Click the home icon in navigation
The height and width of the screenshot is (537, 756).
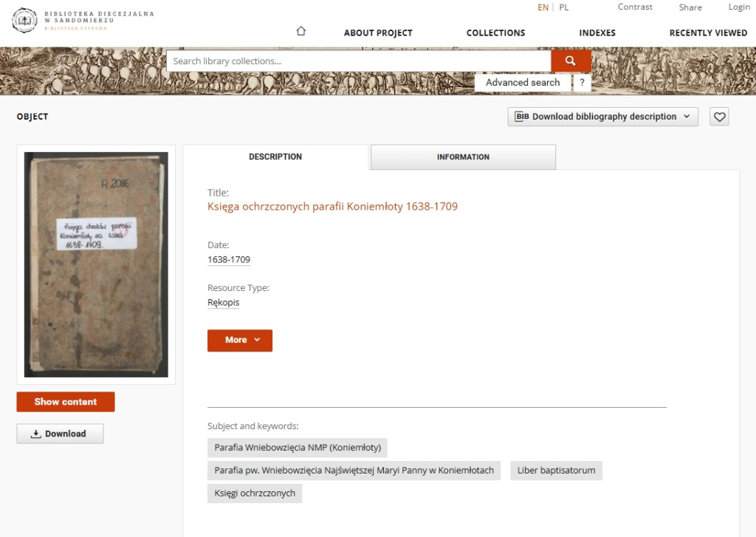coord(300,32)
